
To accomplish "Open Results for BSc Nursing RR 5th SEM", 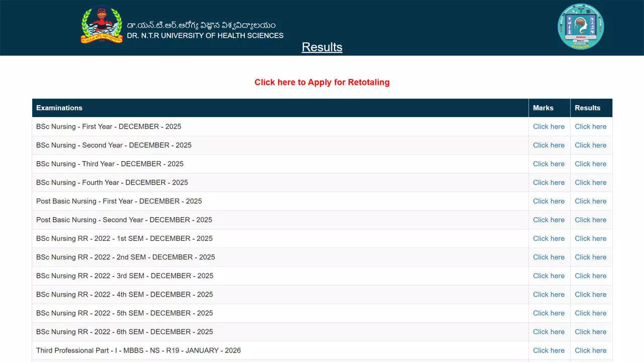I will click(590, 313).
